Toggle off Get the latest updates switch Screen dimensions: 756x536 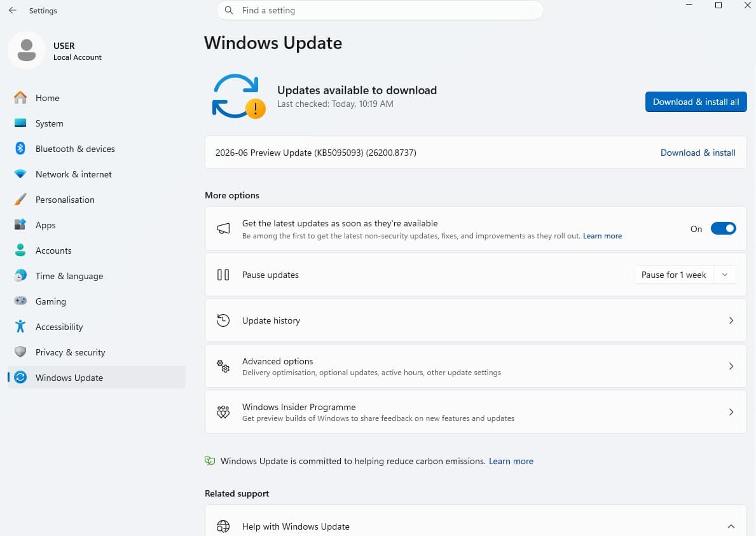723,228
